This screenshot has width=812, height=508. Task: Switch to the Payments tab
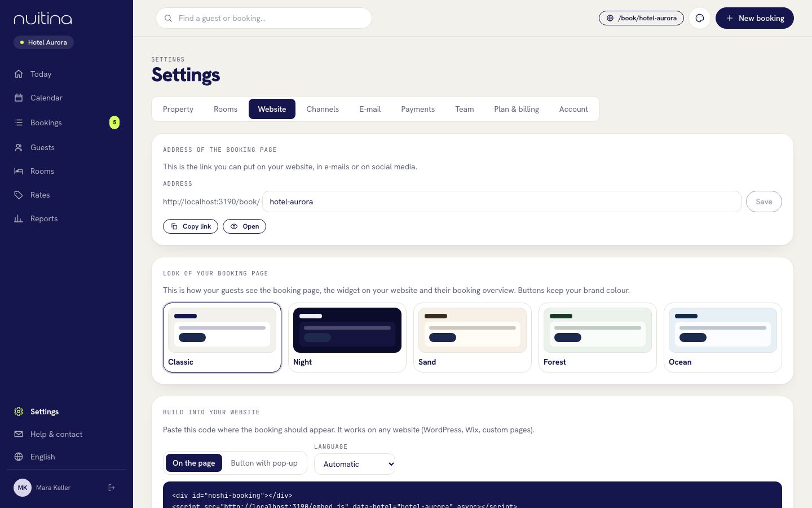tap(418, 109)
